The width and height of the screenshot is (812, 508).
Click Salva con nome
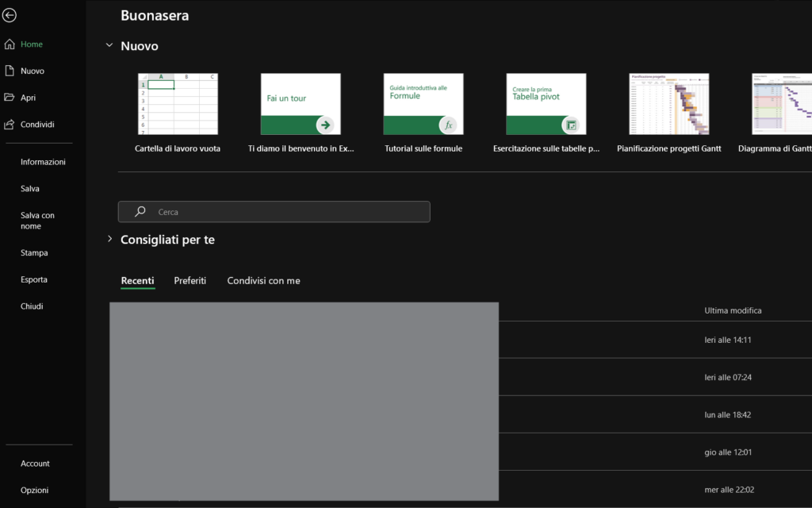click(x=37, y=221)
